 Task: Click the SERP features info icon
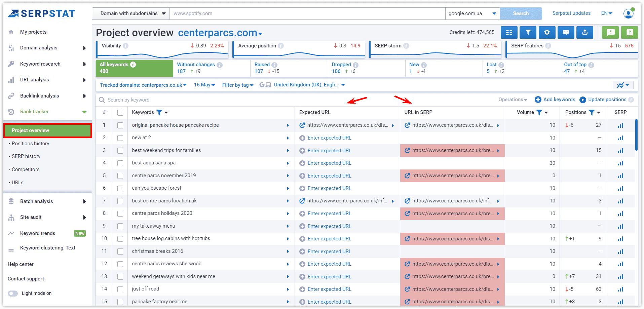point(548,46)
